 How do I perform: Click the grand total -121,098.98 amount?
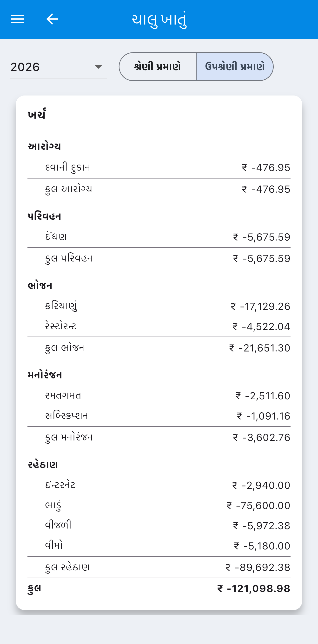(x=254, y=588)
